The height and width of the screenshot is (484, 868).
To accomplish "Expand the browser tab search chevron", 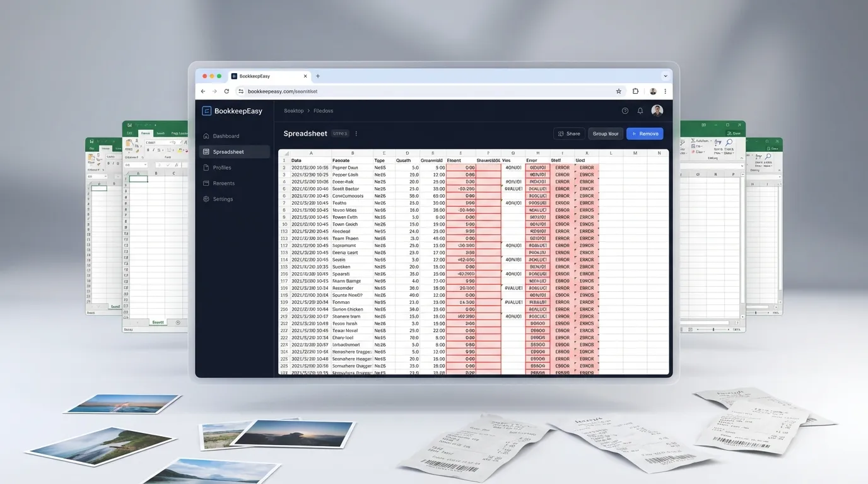I will coord(665,76).
